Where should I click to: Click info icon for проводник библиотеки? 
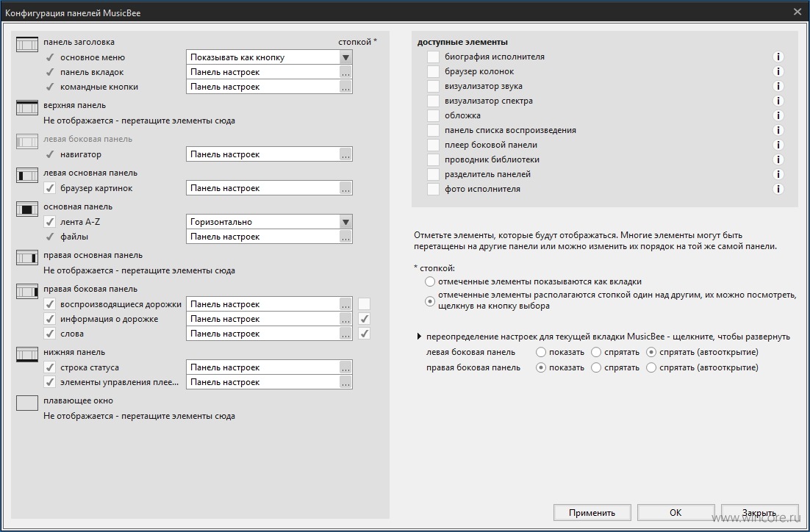click(x=778, y=159)
